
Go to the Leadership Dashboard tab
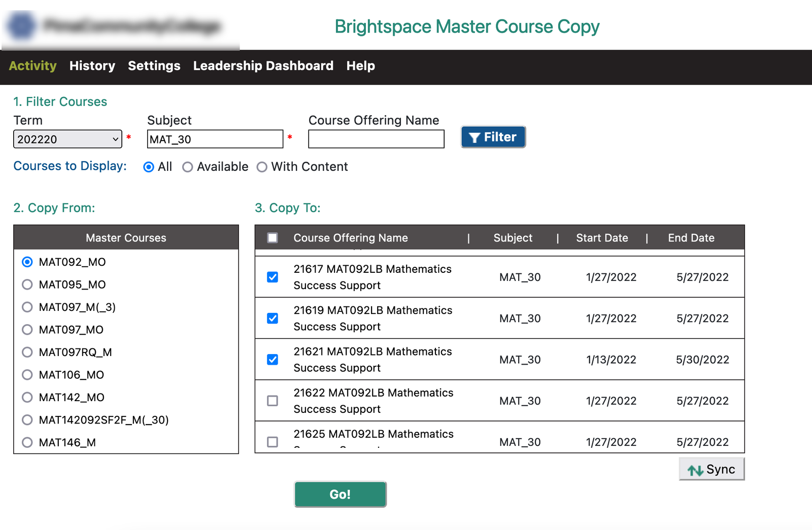pyautogui.click(x=263, y=66)
